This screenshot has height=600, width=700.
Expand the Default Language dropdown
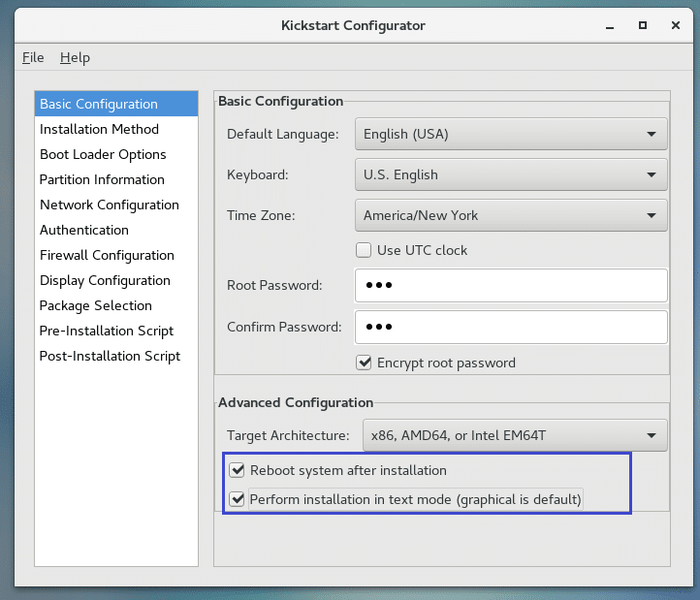[x=511, y=134]
